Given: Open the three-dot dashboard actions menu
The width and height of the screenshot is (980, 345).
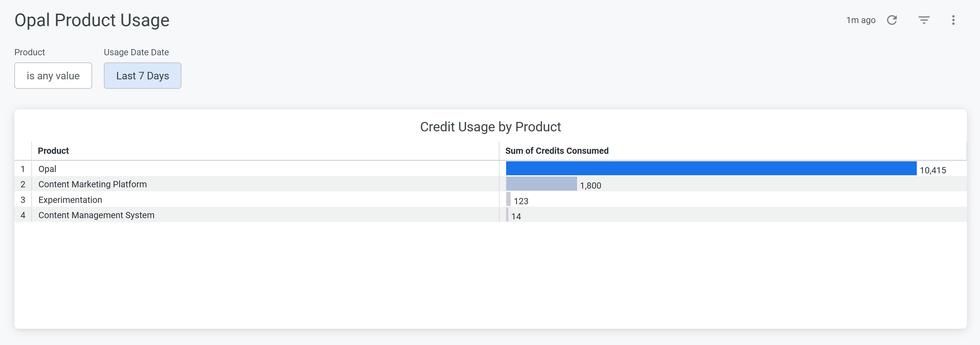Looking at the screenshot, I should 953,20.
